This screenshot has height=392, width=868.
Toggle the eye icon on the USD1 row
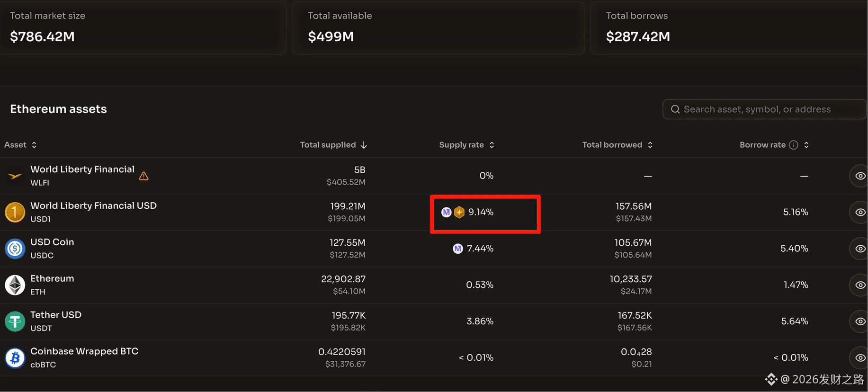tap(860, 212)
